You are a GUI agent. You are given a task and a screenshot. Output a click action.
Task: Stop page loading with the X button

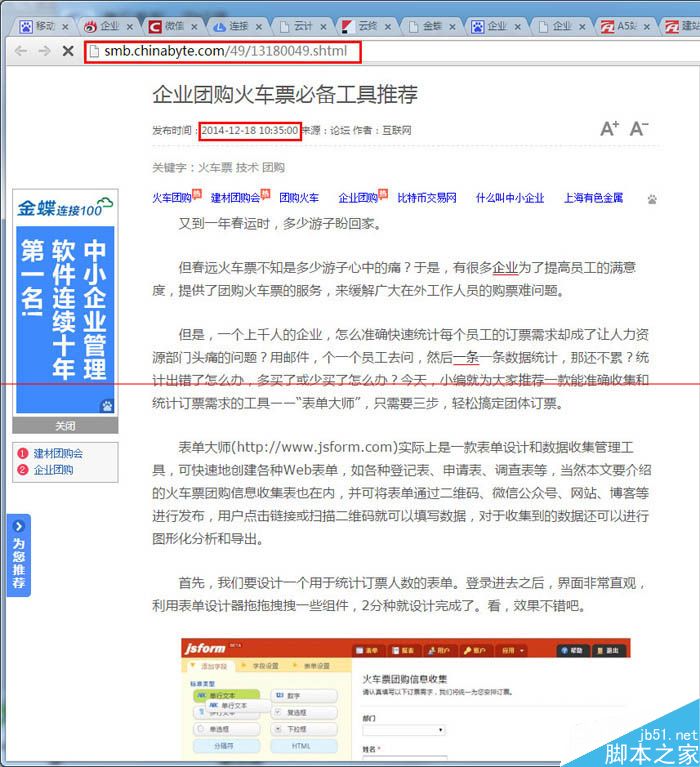pos(67,50)
